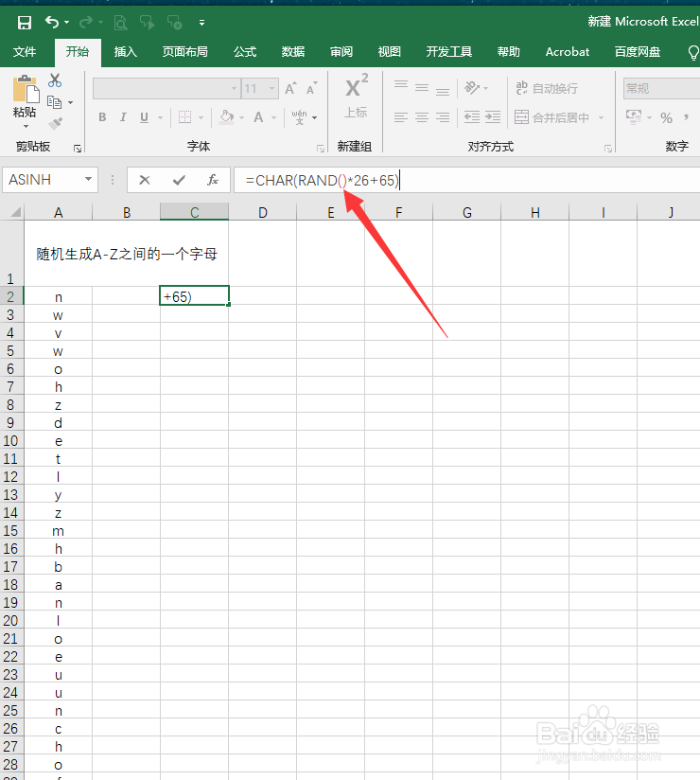Click in the formula bar text
Image resolution: width=700 pixels, height=780 pixels.
pos(323,181)
